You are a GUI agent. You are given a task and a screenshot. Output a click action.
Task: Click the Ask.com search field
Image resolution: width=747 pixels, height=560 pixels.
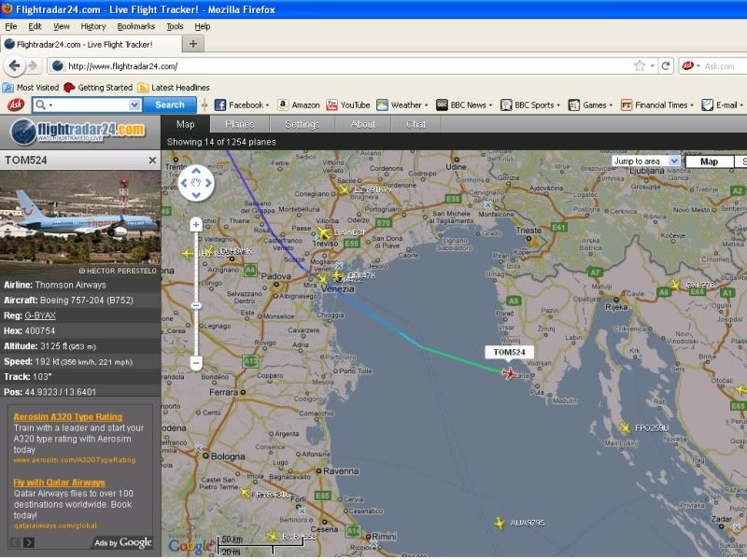tap(720, 65)
